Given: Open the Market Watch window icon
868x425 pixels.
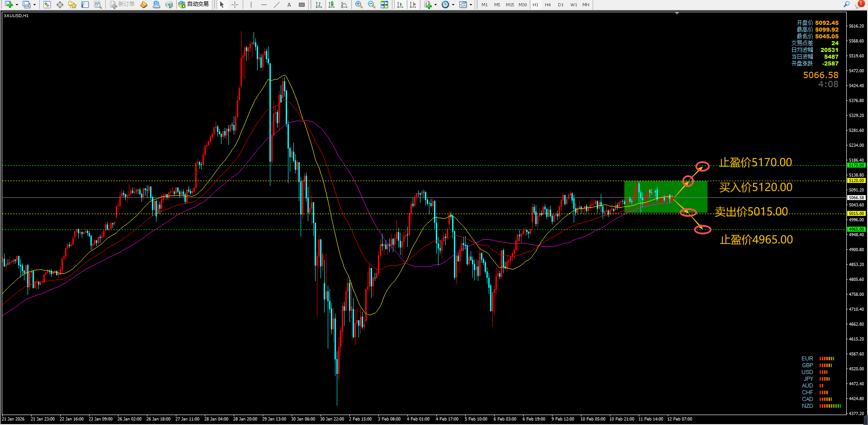Looking at the screenshot, I should tap(47, 5).
